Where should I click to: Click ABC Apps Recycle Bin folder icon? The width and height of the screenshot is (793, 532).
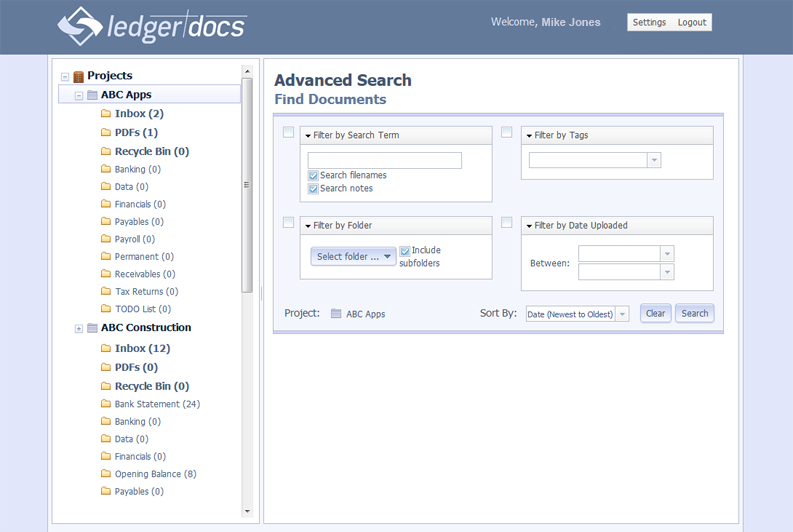click(106, 151)
